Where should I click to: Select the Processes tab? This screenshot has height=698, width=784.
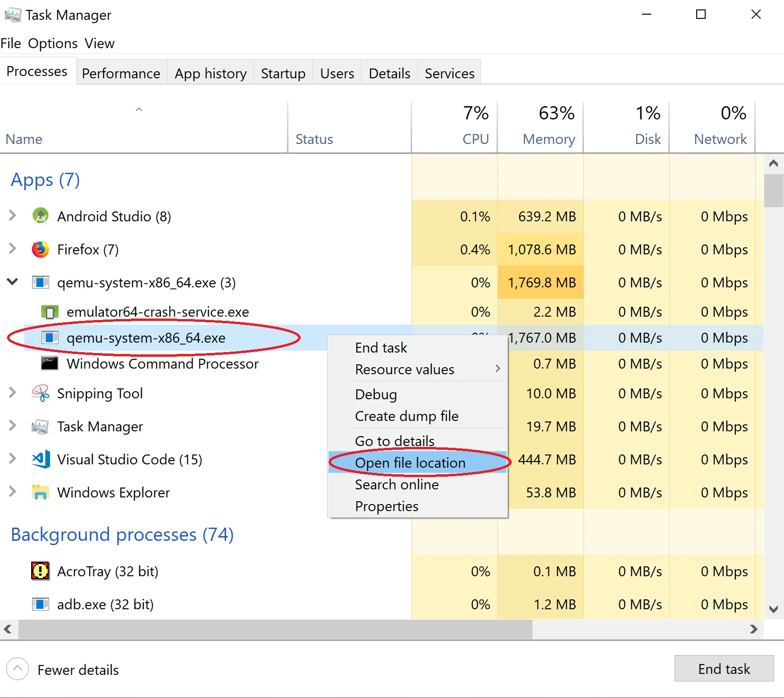tap(37, 71)
